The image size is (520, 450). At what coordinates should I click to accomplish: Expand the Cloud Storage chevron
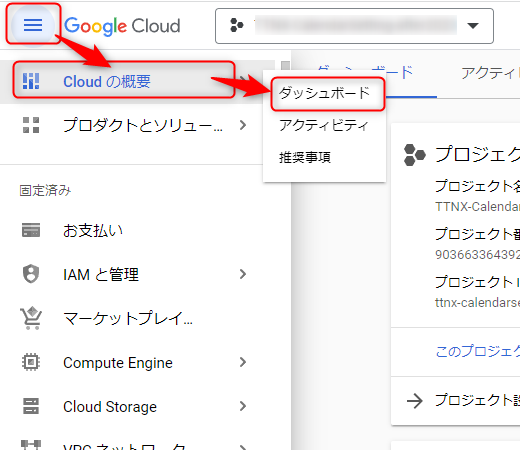(243, 406)
